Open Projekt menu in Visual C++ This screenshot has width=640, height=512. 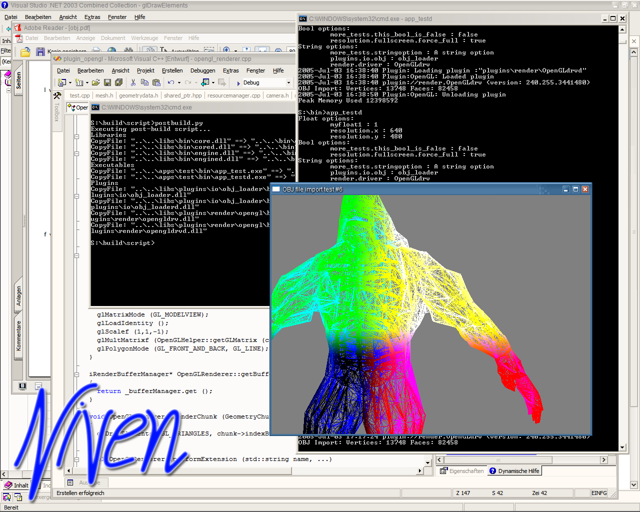coord(145,71)
